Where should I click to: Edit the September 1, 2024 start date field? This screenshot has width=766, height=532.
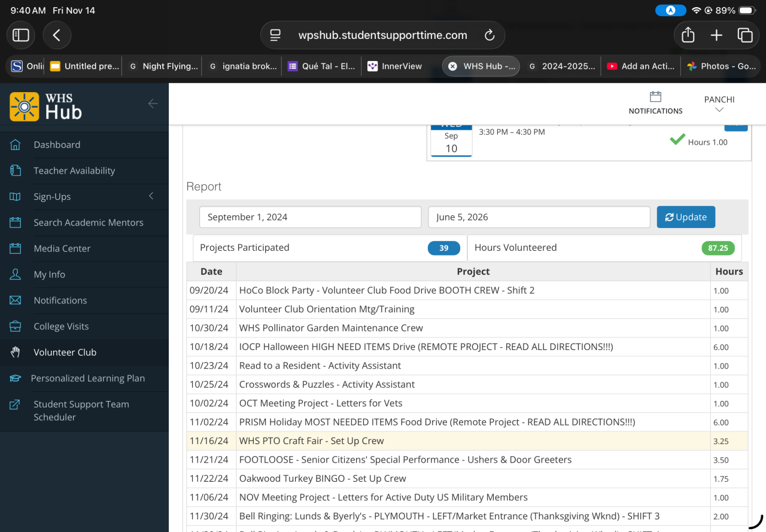[x=310, y=217]
